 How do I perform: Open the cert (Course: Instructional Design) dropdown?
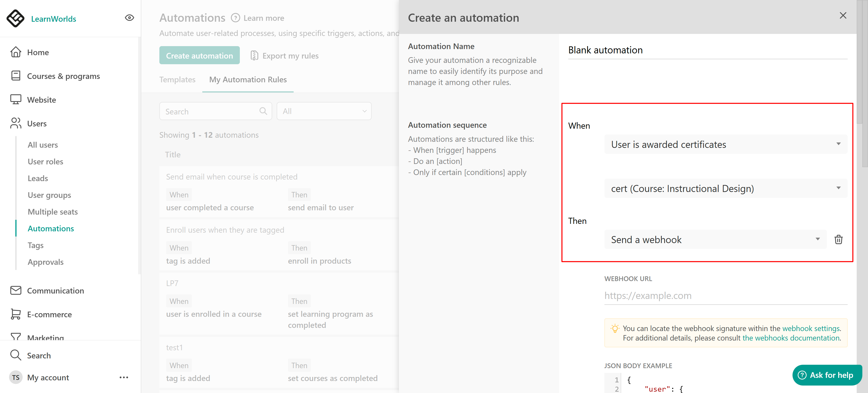(x=725, y=188)
